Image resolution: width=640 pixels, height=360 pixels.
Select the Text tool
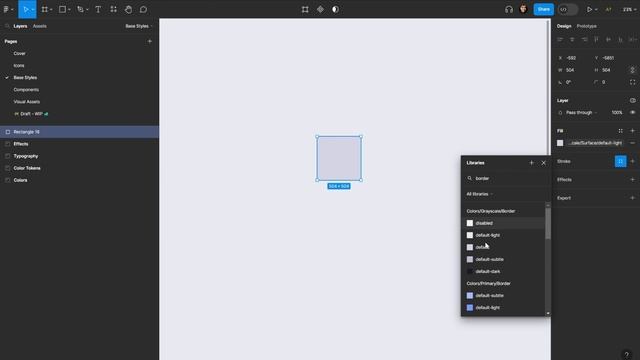[x=98, y=9]
